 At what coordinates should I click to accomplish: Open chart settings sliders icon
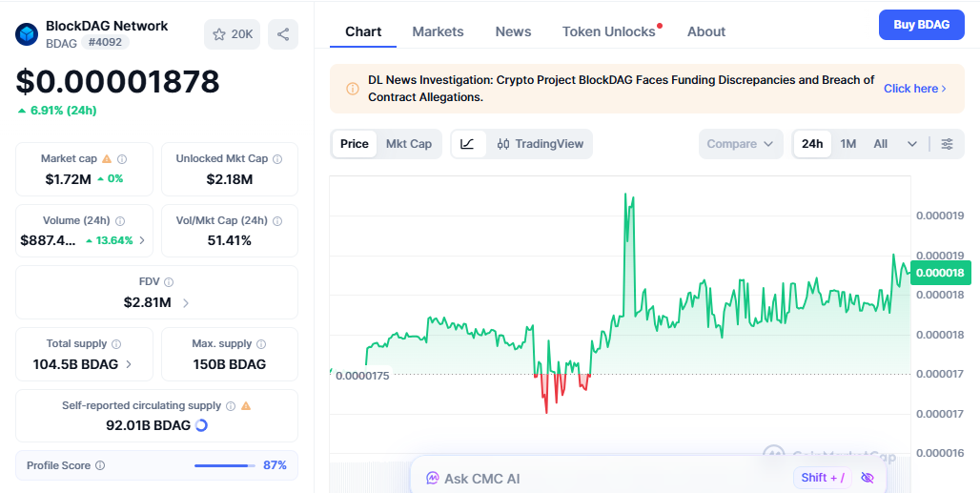pyautogui.click(x=948, y=144)
